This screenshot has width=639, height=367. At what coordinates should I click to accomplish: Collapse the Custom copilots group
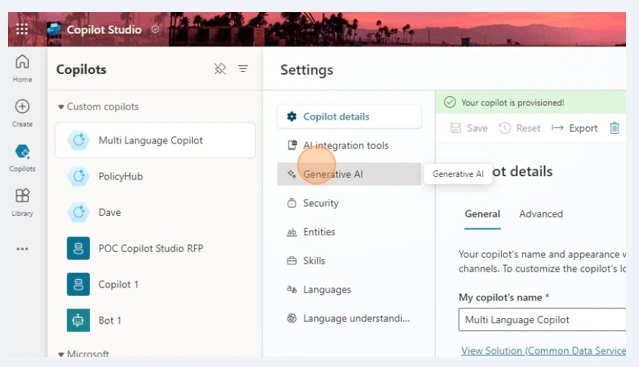pyautogui.click(x=61, y=107)
